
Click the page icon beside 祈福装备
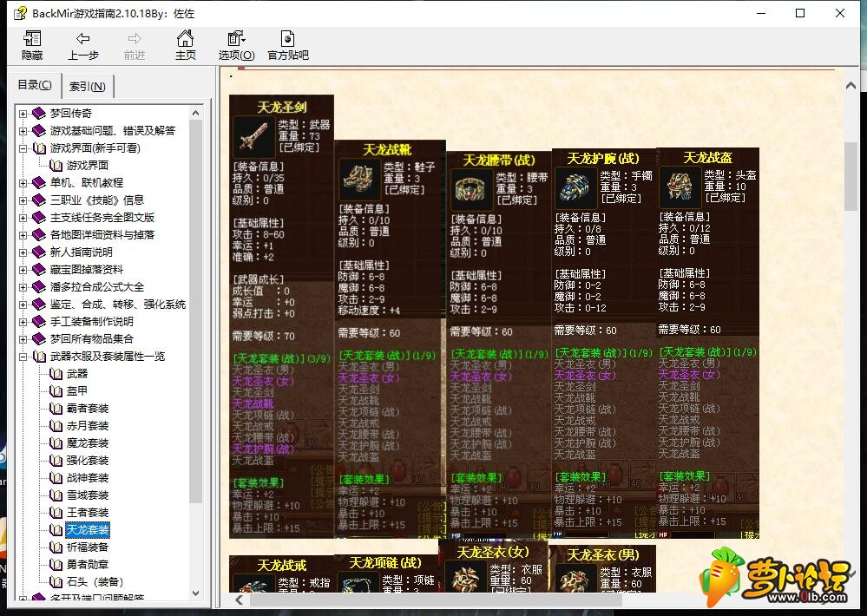click(x=56, y=547)
